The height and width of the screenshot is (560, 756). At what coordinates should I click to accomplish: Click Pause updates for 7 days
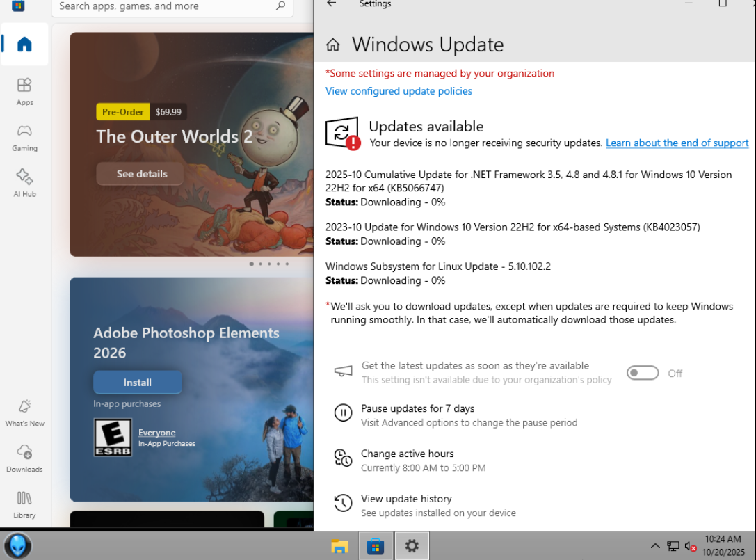(x=417, y=408)
